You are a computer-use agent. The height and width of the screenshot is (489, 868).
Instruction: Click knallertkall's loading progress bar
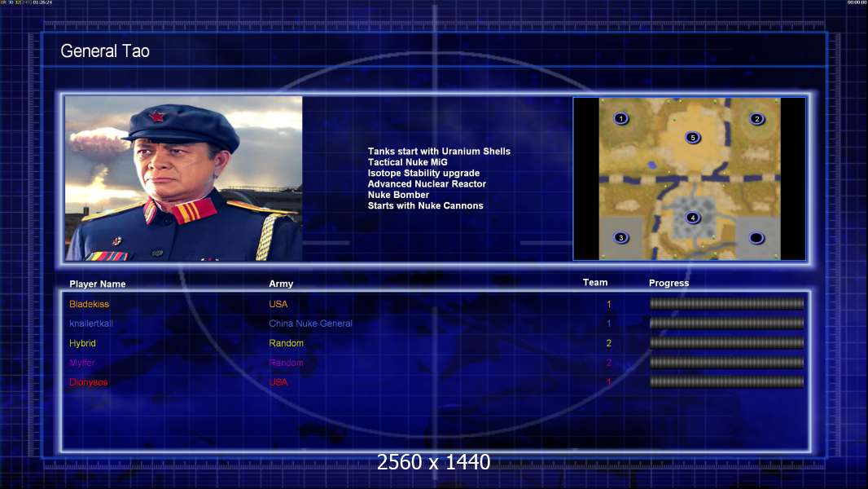tap(726, 323)
